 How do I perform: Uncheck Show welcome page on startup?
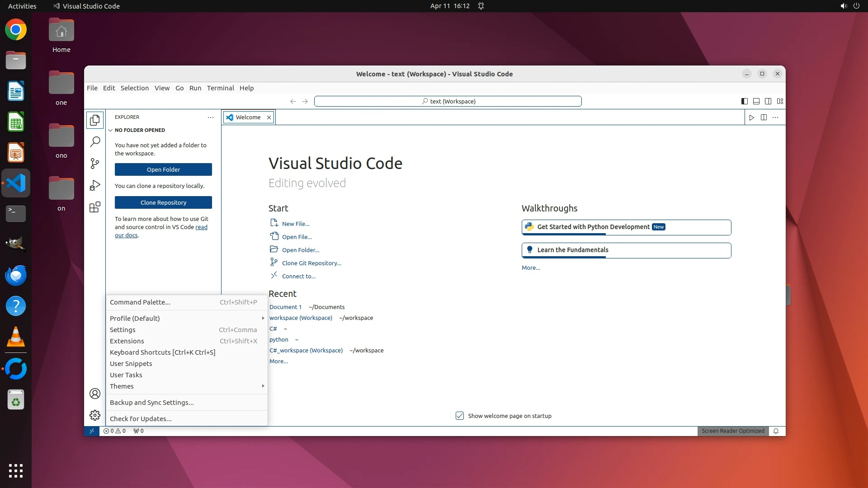tap(460, 416)
